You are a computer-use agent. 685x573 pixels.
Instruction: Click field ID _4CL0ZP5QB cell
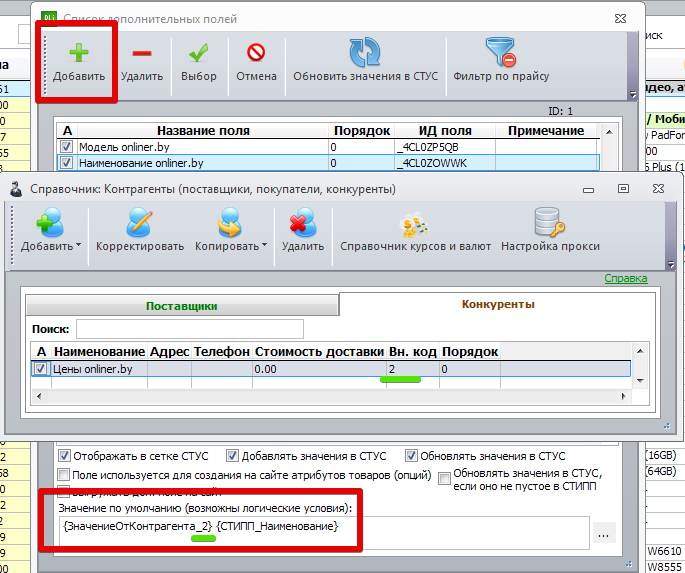pyautogui.click(x=445, y=147)
